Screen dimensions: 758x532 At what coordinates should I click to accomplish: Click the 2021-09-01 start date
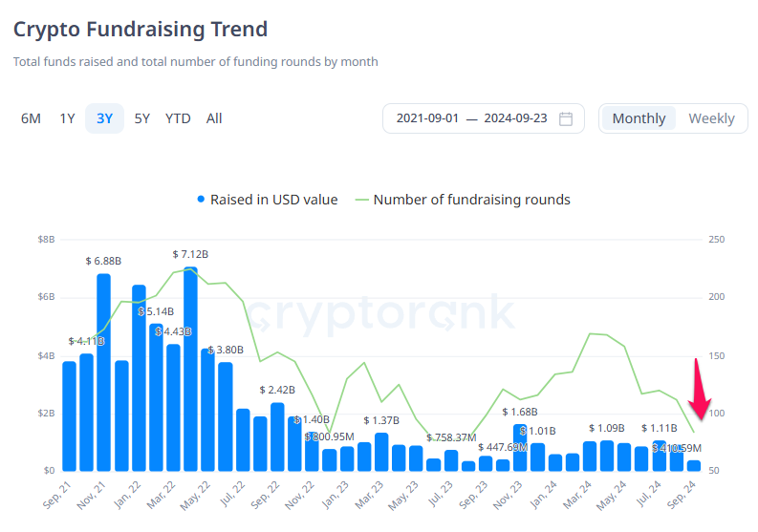coord(427,118)
